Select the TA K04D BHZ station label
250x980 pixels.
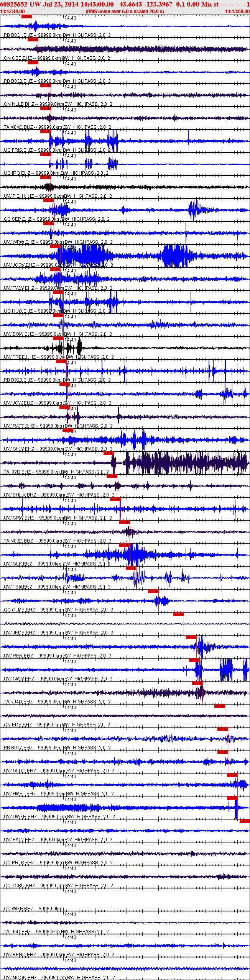coord(58,702)
